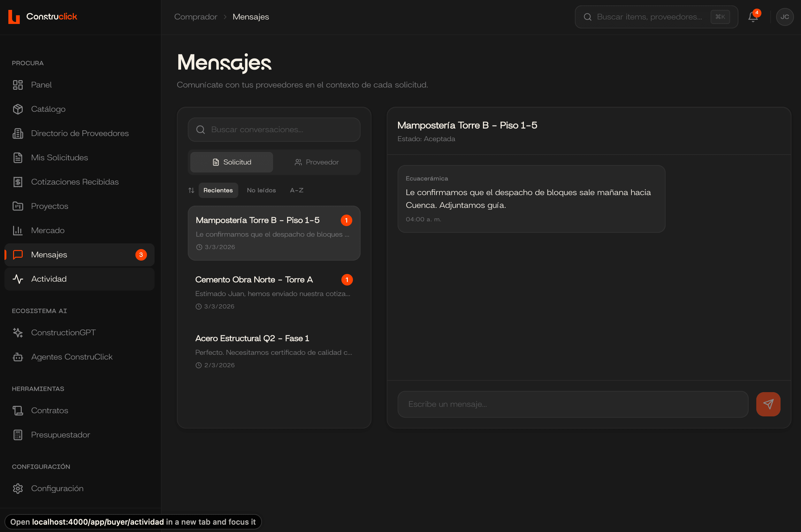Send message with the paper plane button
The image size is (801, 532).
point(768,404)
